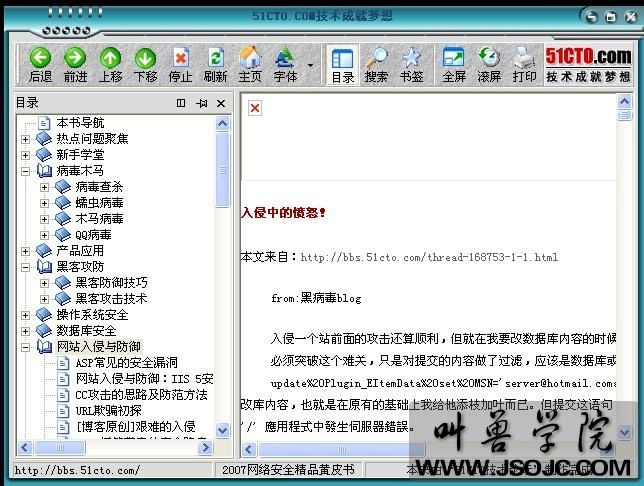This screenshot has width=644, height=486.
Task: Open the ASP常见的安全漏洞 page
Action: [x=126, y=362]
